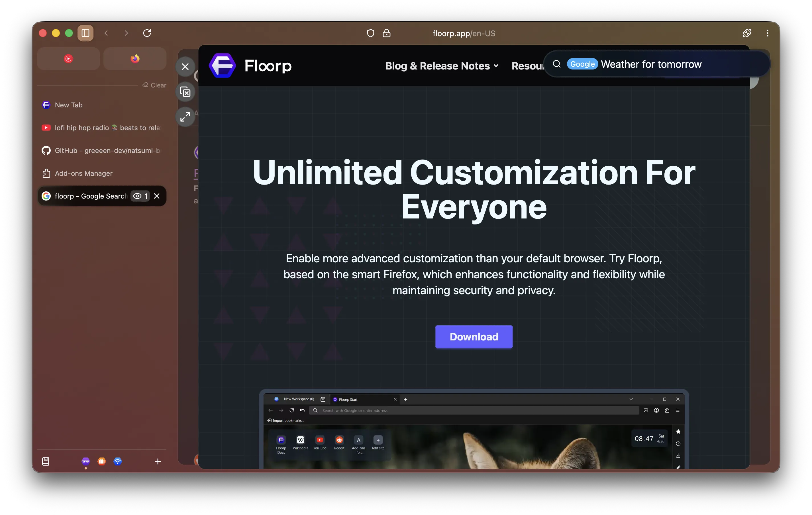Open the extensions puzzle icon
Image resolution: width=812 pixels, height=515 pixels.
coord(747,33)
